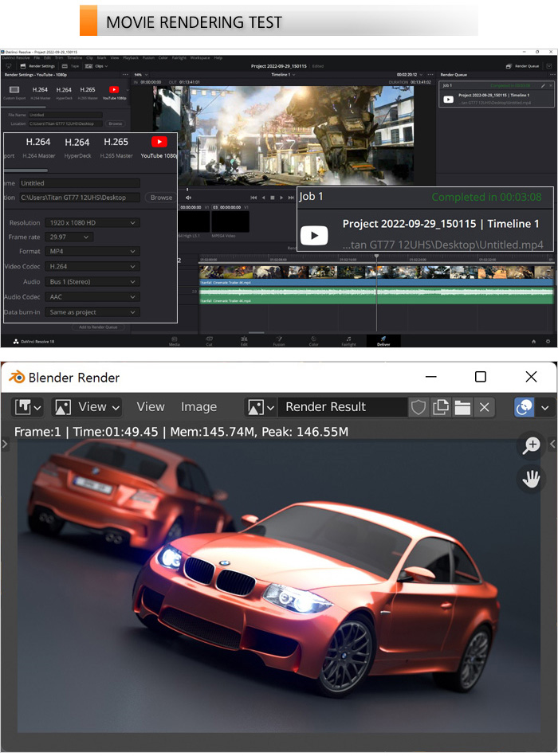Toggle the Render Settings panel button
The height and width of the screenshot is (756, 558).
37,66
